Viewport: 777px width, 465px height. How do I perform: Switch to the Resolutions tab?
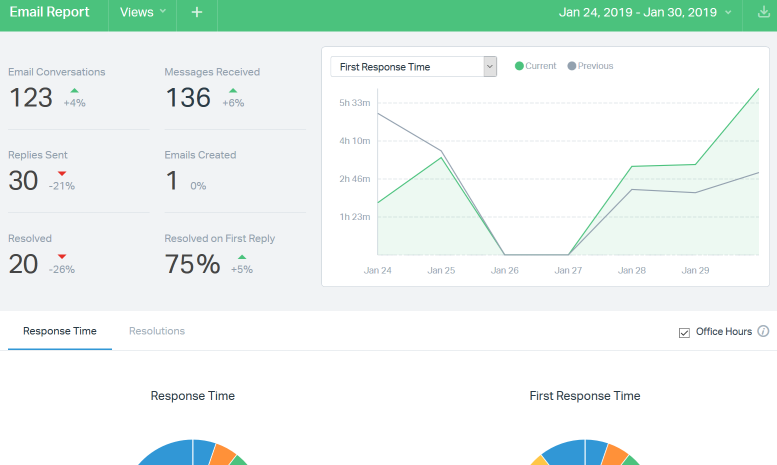[x=157, y=331]
